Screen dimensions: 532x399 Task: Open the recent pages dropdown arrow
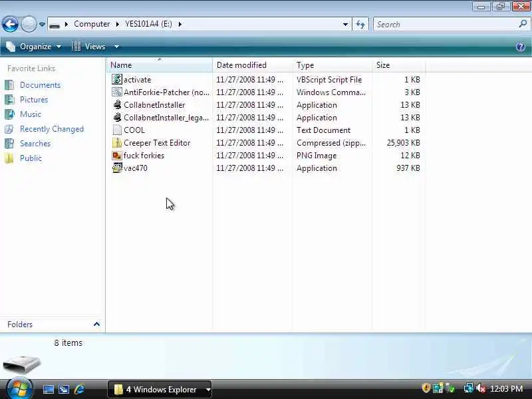[x=42, y=25]
